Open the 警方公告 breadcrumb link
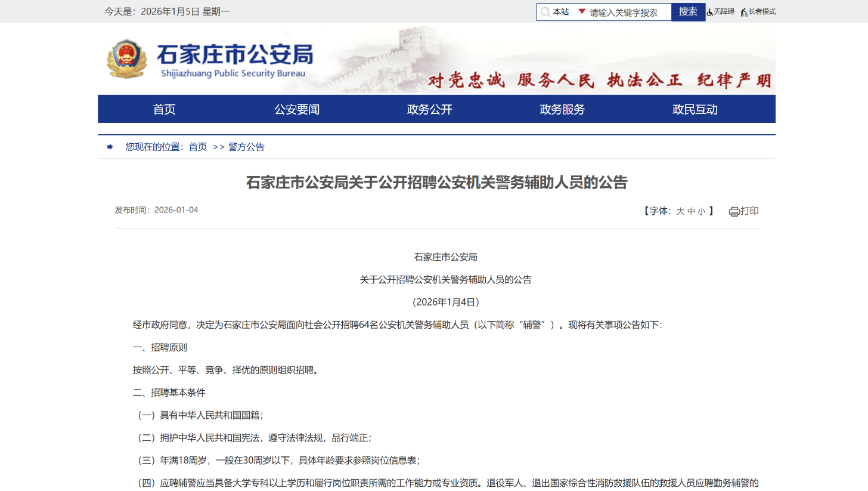The image size is (868, 491). tap(247, 146)
